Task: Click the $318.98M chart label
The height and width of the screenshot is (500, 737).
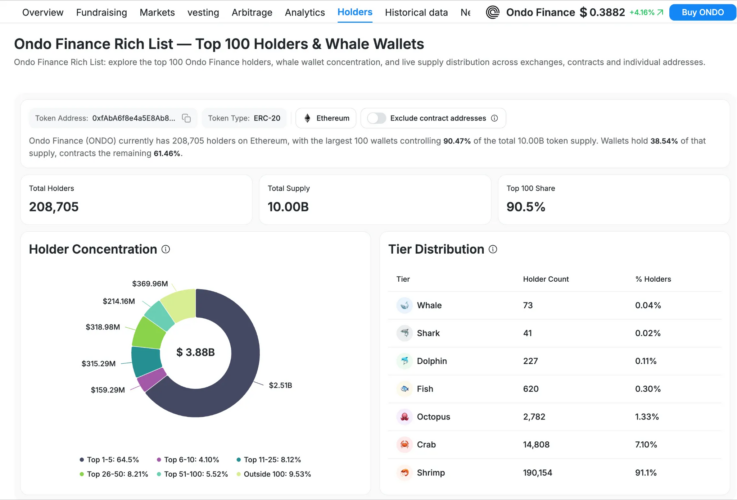Action: click(102, 327)
